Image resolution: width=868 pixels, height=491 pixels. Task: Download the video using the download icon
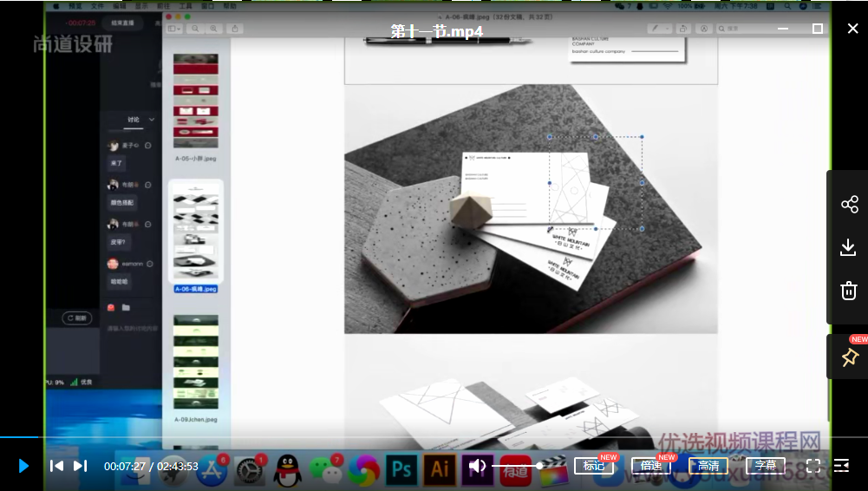coord(849,248)
